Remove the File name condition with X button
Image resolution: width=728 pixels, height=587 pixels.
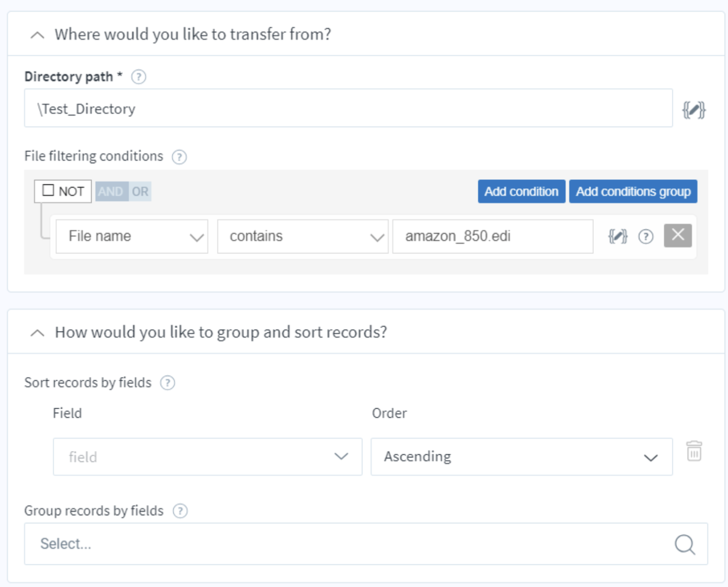pos(678,235)
